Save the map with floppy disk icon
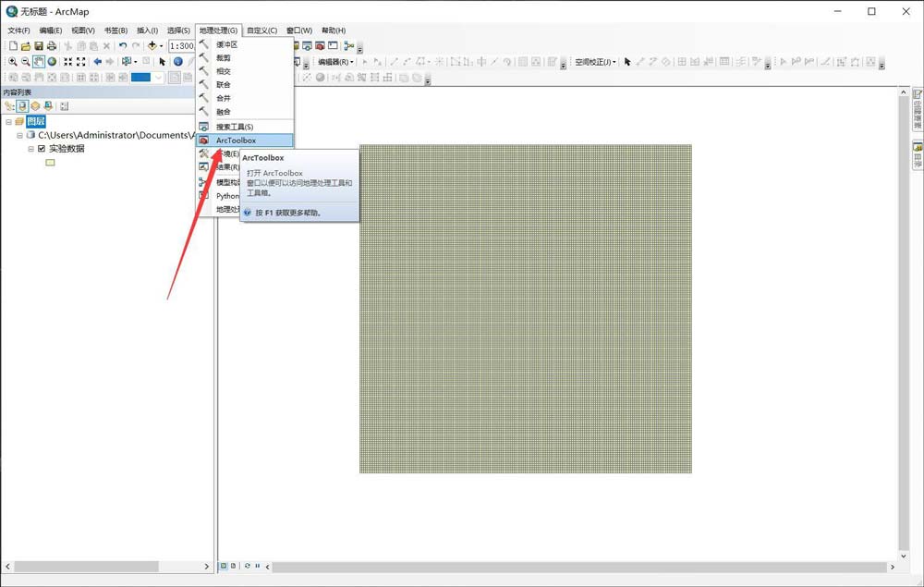The image size is (924, 587). coord(39,46)
